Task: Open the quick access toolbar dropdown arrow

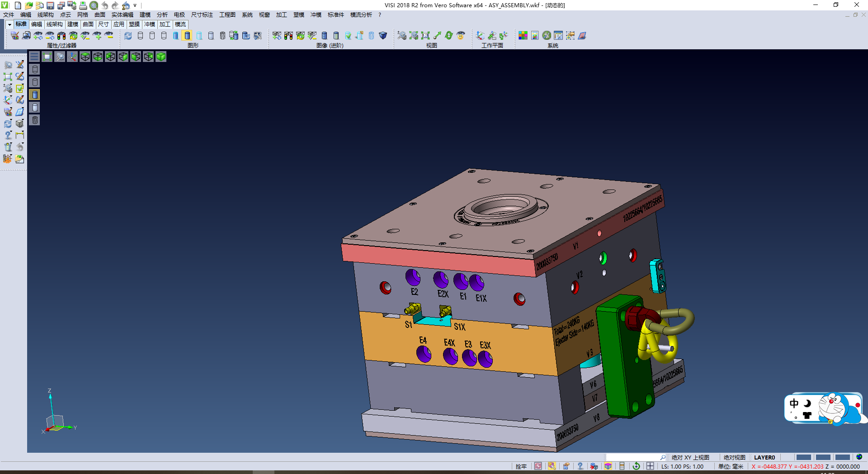Action: pos(135,5)
